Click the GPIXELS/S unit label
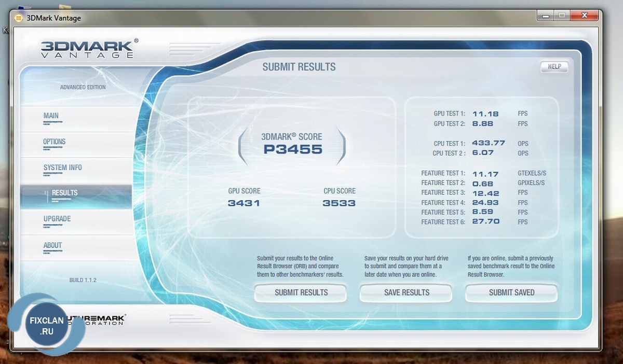The image size is (623, 364). coord(531,183)
